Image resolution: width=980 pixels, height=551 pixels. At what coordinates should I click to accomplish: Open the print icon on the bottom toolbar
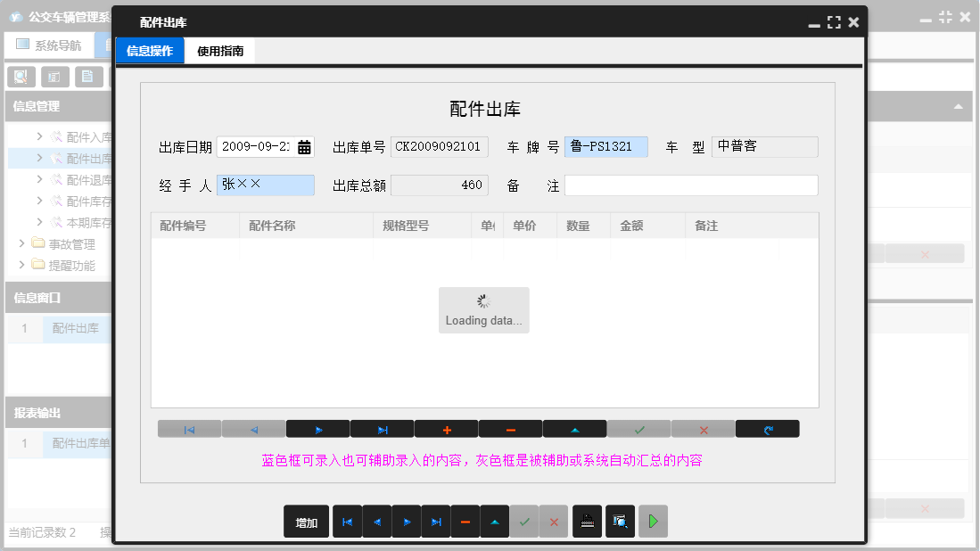point(588,522)
